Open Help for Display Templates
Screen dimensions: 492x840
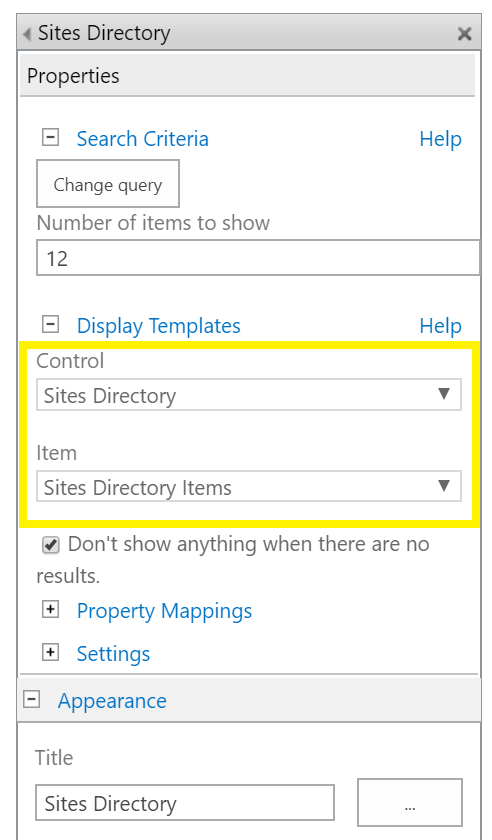(x=441, y=326)
